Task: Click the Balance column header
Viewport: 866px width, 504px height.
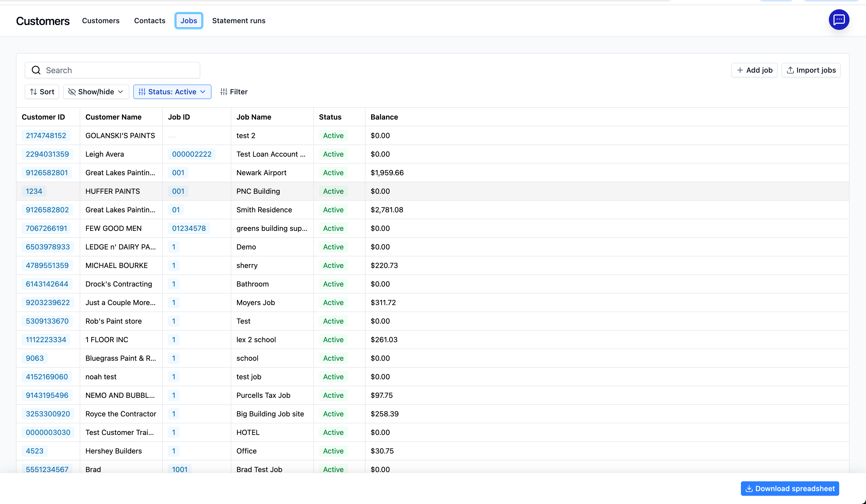Action: click(x=384, y=117)
